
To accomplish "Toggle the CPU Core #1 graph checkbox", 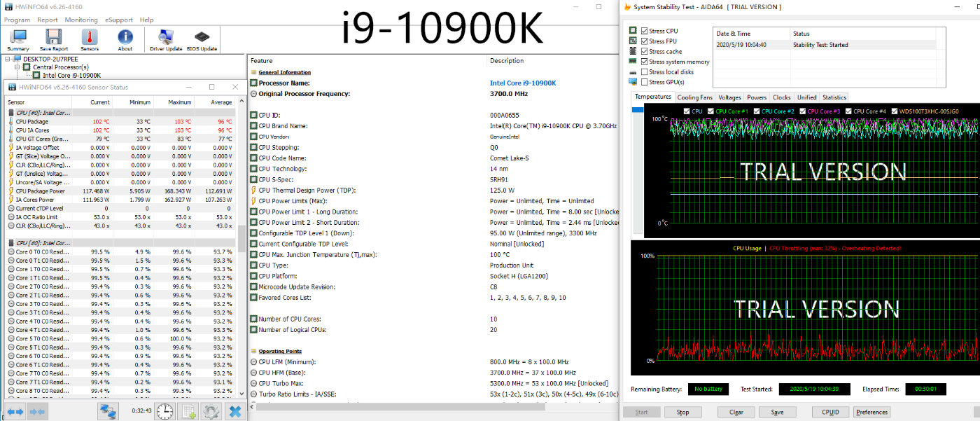I will 711,111.
